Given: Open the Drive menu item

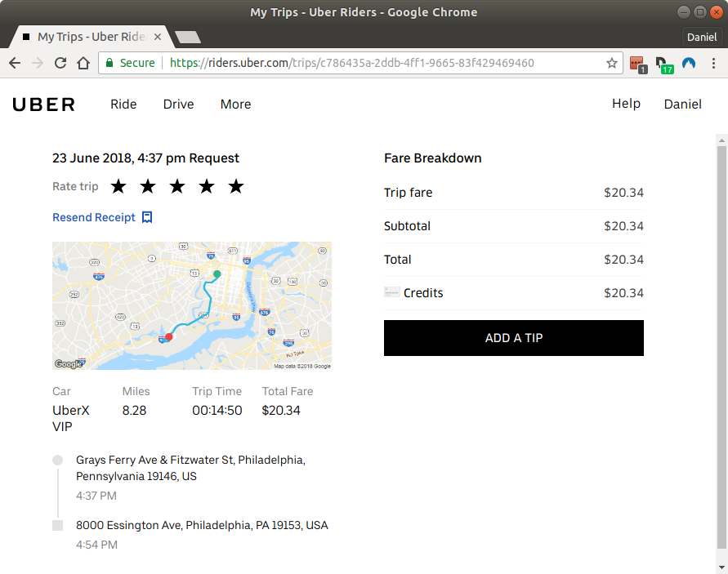Looking at the screenshot, I should point(178,104).
